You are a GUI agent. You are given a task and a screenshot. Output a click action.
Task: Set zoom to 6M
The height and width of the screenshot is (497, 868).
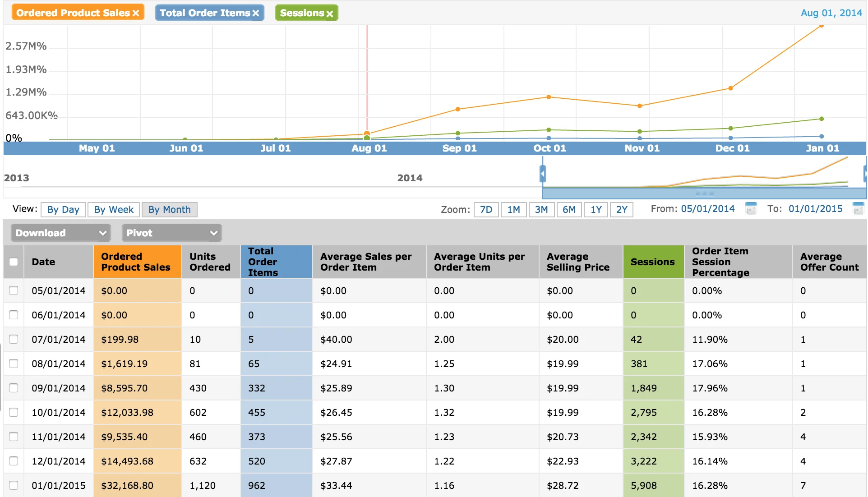(x=569, y=210)
